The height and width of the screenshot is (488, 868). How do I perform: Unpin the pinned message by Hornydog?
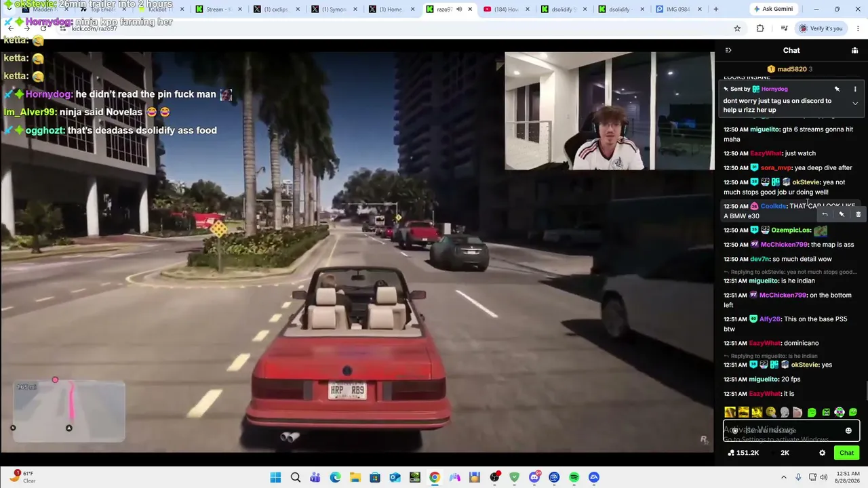(x=837, y=89)
